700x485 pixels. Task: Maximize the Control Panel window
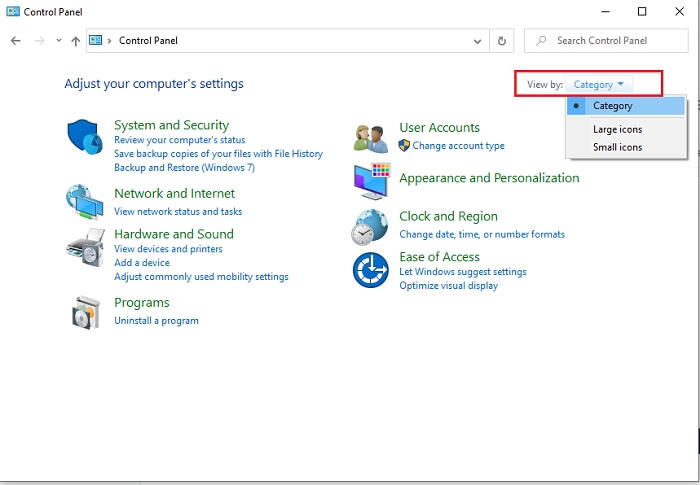[642, 12]
